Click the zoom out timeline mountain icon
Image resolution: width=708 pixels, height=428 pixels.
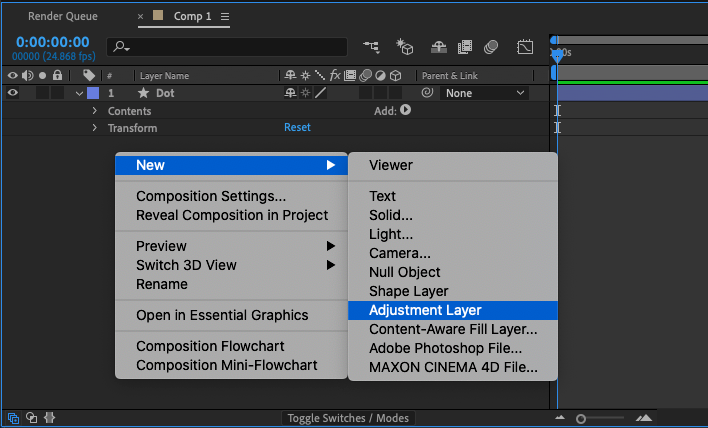tap(560, 418)
